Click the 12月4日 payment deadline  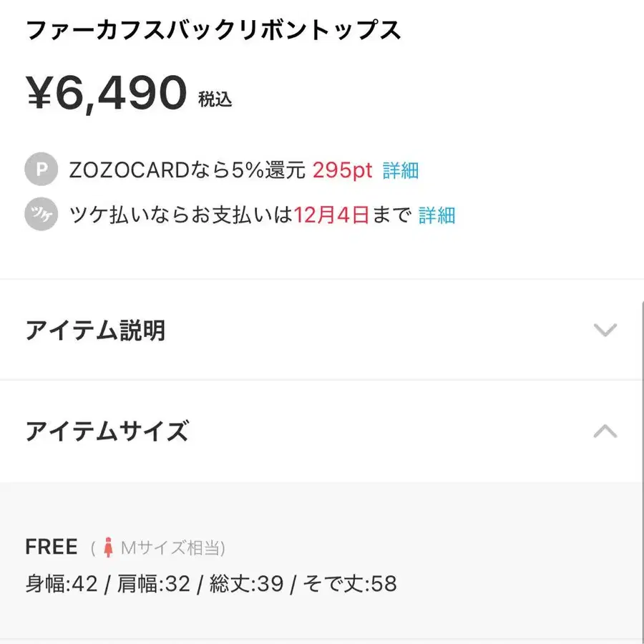tap(331, 215)
